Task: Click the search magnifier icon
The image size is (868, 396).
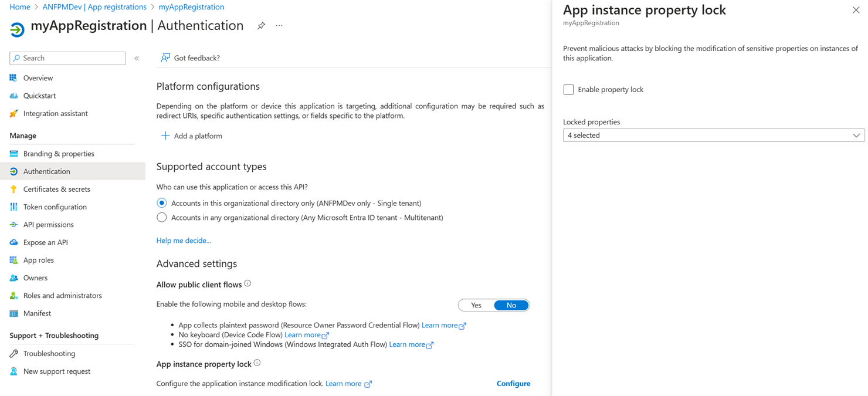Action: pyautogui.click(x=16, y=58)
